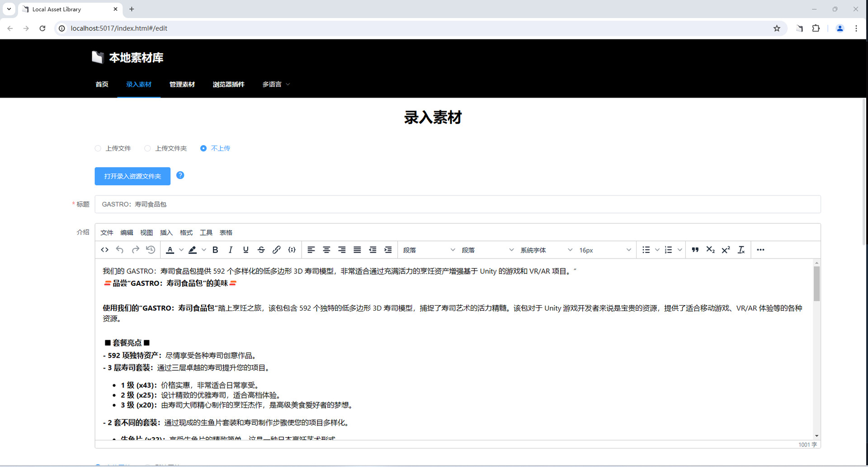
Task: Select the 上传文件 radio option
Action: pyautogui.click(x=98, y=148)
